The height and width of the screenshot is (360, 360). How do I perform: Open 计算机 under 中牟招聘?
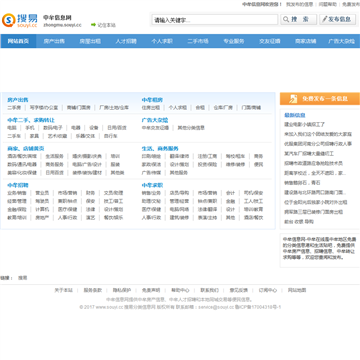click(x=42, y=209)
